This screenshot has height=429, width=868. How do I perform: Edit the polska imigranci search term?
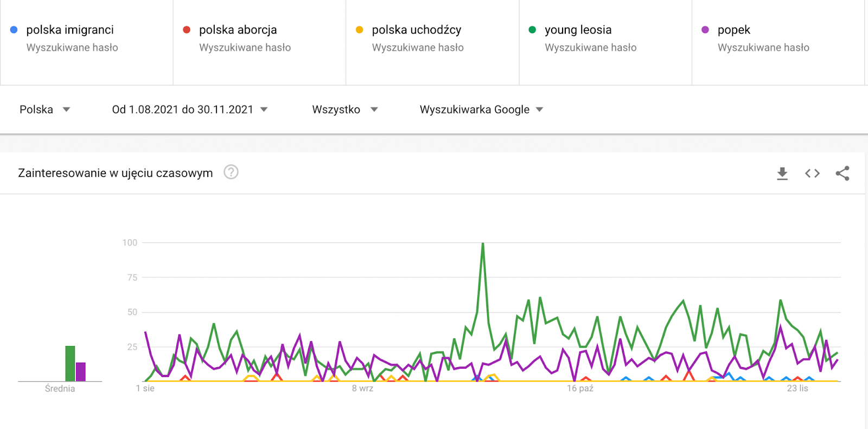pyautogui.click(x=70, y=30)
